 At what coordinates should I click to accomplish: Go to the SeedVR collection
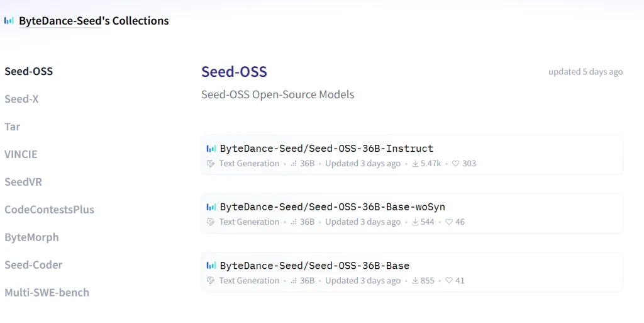23,182
